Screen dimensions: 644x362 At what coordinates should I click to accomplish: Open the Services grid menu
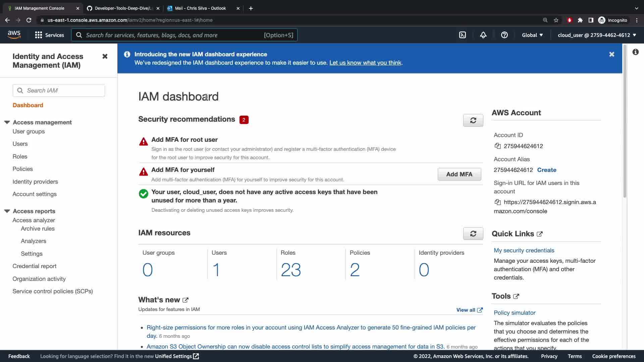point(39,35)
